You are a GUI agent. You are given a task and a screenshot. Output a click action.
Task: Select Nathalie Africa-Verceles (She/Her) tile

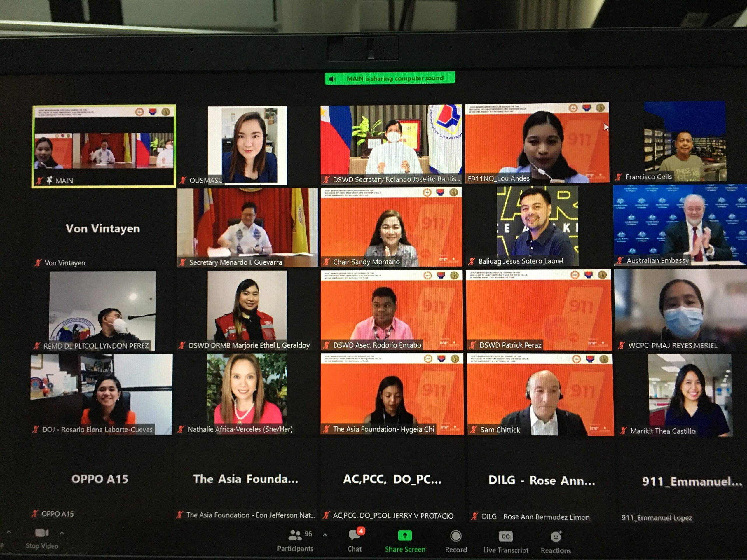pyautogui.click(x=247, y=394)
